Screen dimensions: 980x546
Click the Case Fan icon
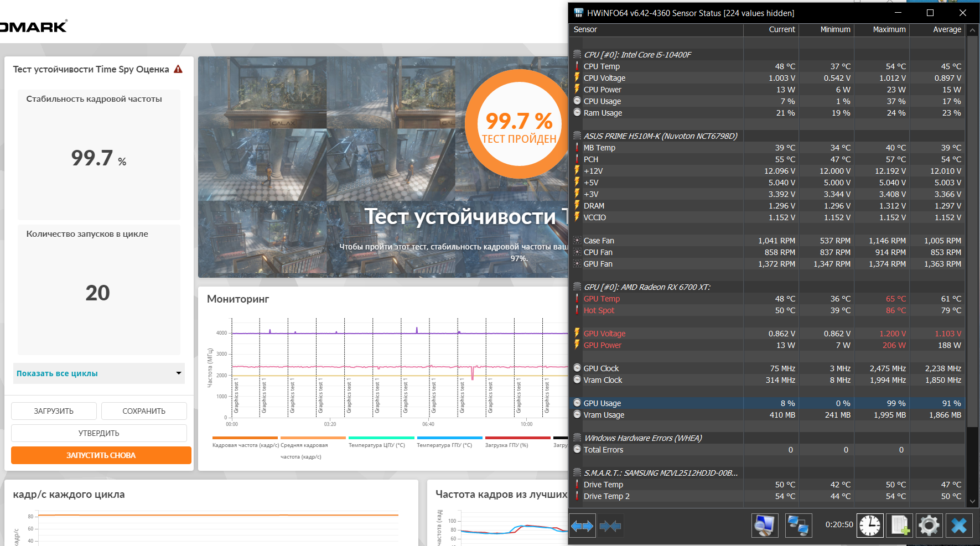577,241
